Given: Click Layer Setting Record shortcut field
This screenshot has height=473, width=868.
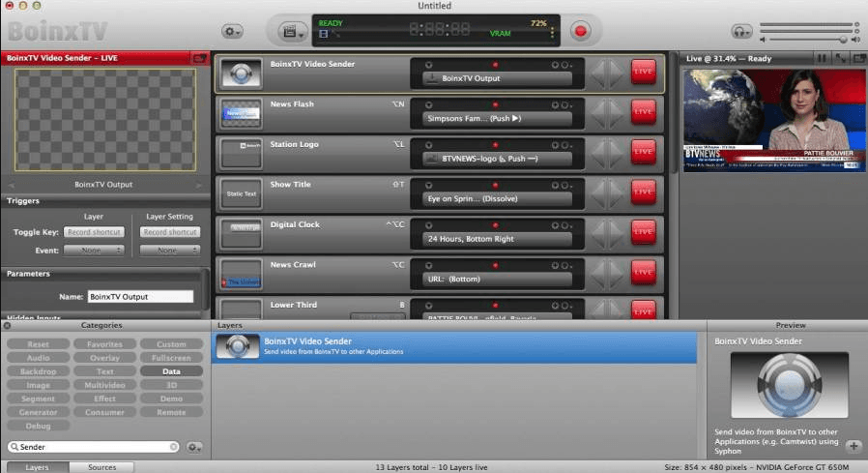Looking at the screenshot, I should (170, 232).
